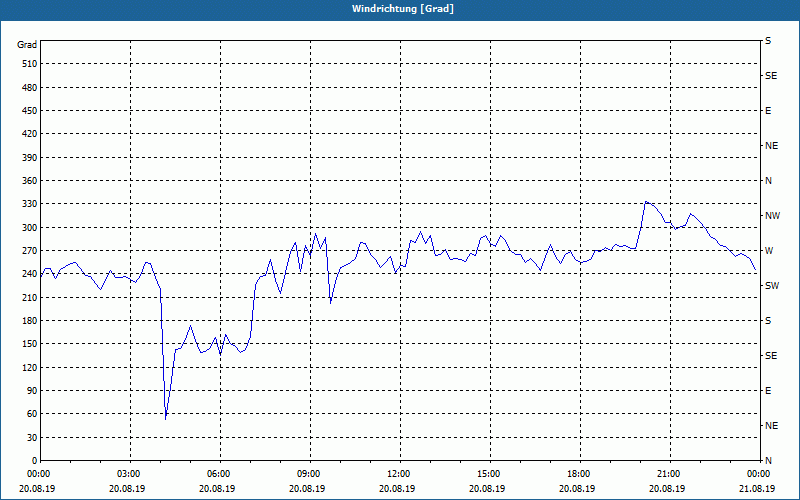Image resolution: width=800 pixels, height=500 pixels.
Task: Select the 06:00 time axis label
Action: (x=217, y=473)
